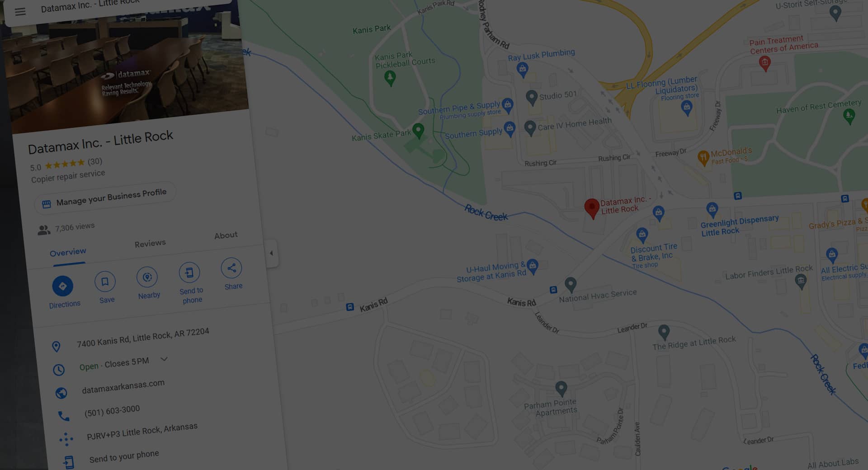Click the Nearby icon
This screenshot has height=470, width=868.
(x=147, y=277)
